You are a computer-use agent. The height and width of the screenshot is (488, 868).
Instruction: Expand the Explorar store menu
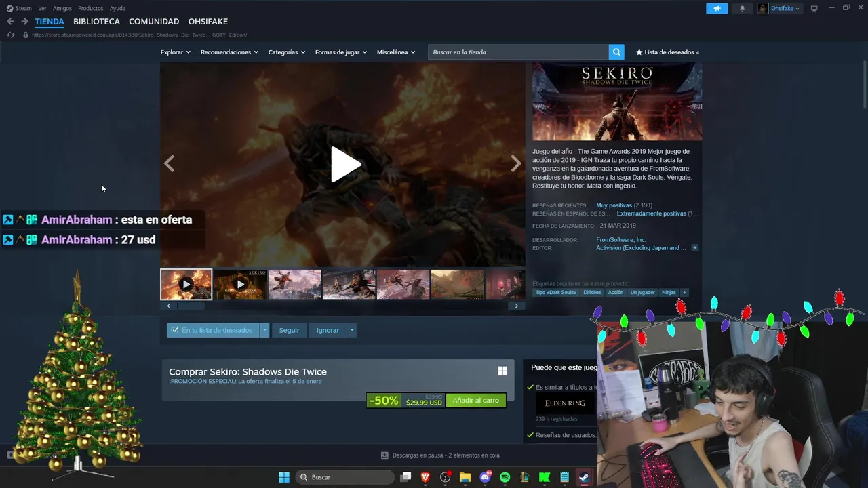(x=176, y=52)
